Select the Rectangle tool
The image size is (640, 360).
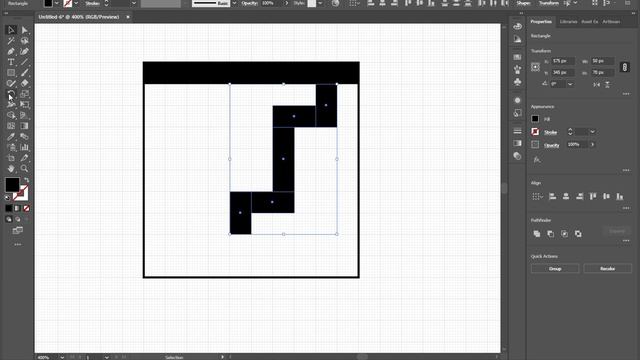pyautogui.click(x=11, y=73)
